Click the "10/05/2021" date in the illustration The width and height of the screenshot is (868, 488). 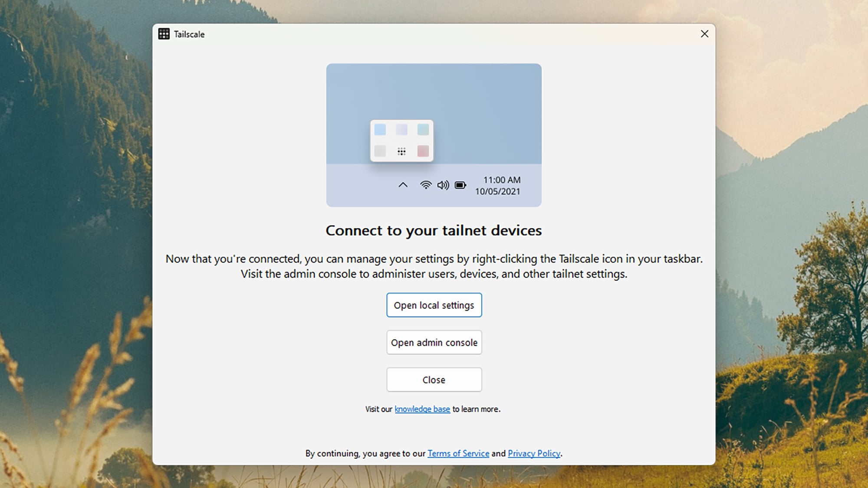click(498, 191)
